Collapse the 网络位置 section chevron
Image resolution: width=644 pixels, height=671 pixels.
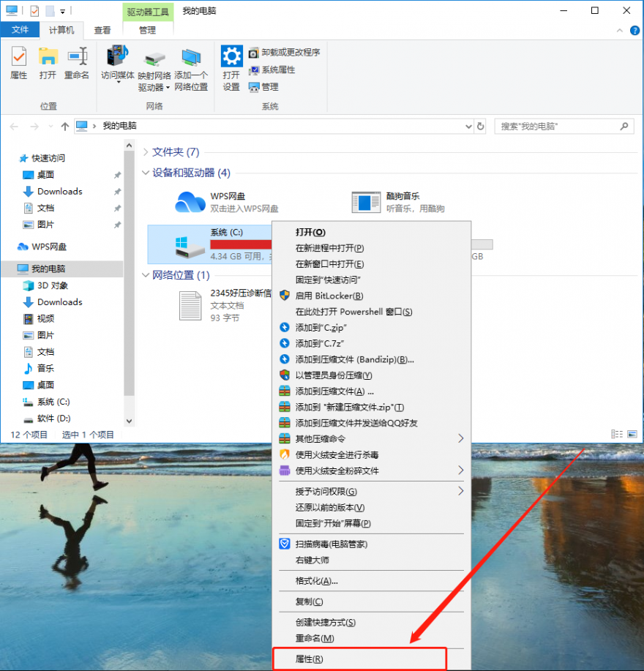(x=146, y=274)
